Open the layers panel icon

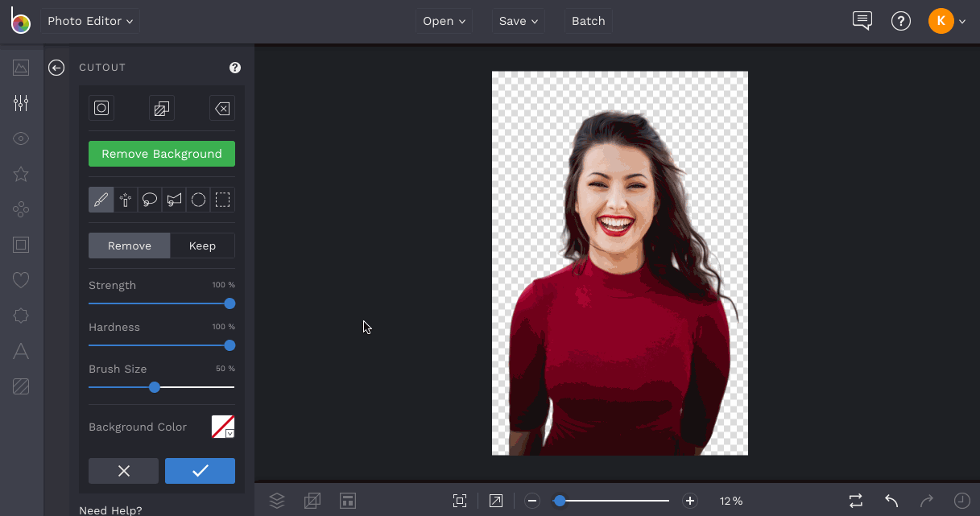pos(277,501)
